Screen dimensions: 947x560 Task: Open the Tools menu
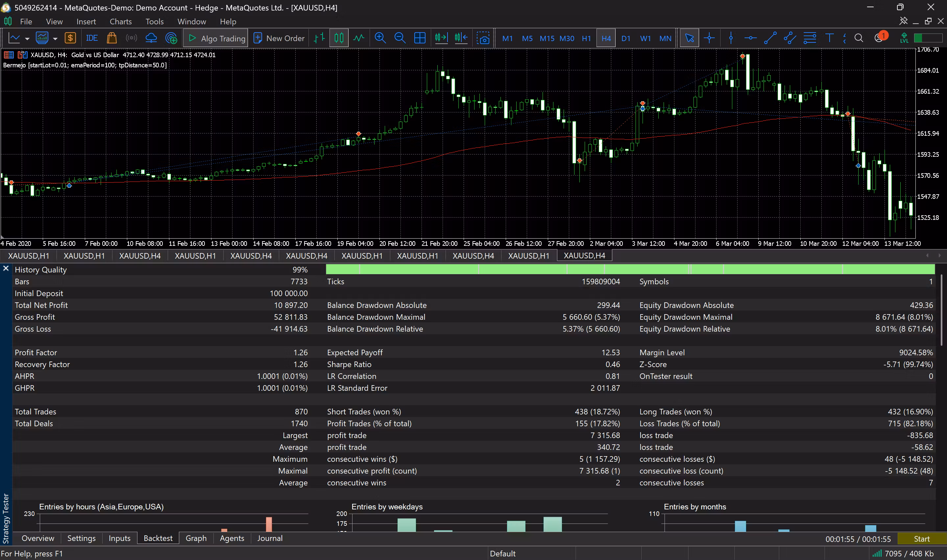[154, 21]
